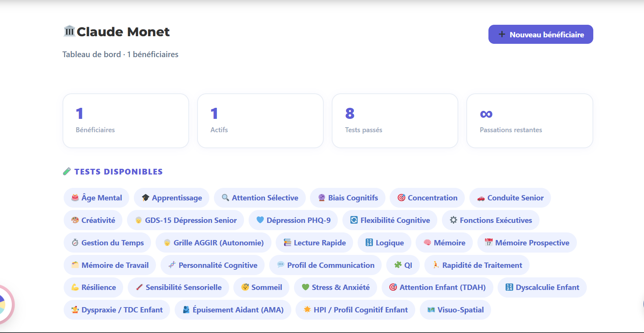Click the juggler icon of Dyspraxie / TDC Enfant
644x333 pixels.
[x=75, y=310]
